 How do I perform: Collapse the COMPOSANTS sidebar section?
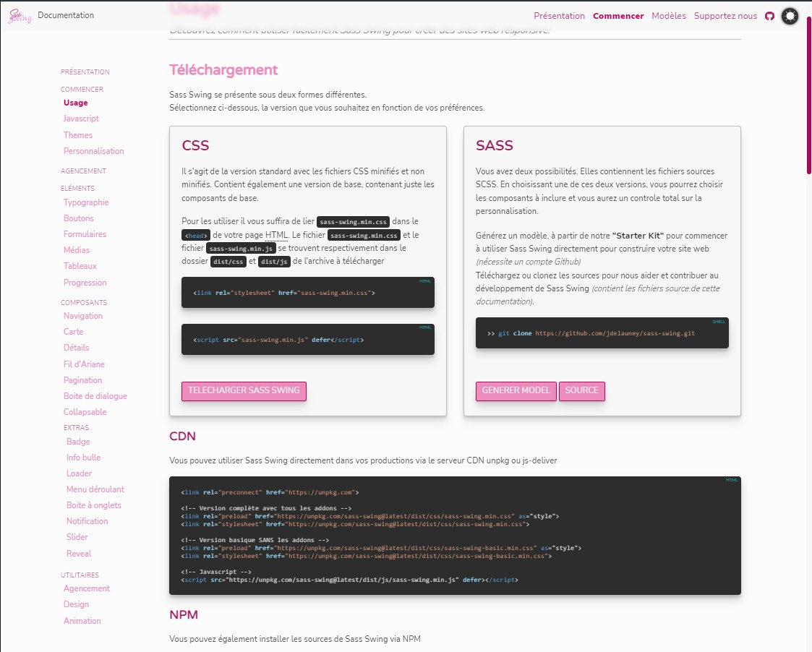(x=84, y=303)
